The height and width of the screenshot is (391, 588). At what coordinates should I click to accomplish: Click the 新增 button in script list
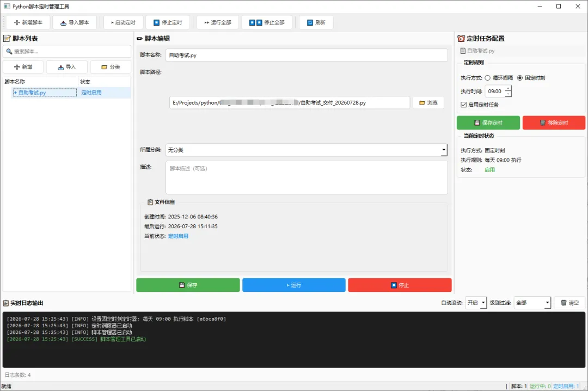[x=23, y=67]
